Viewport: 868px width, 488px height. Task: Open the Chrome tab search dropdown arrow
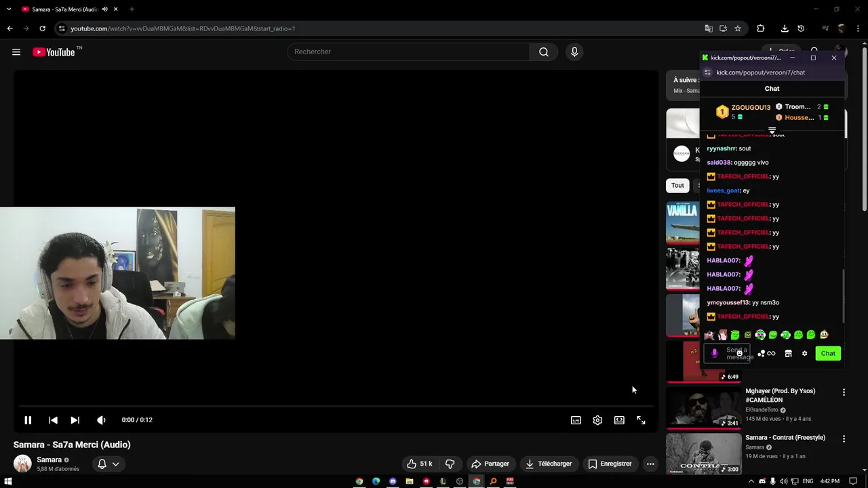pyautogui.click(x=9, y=9)
